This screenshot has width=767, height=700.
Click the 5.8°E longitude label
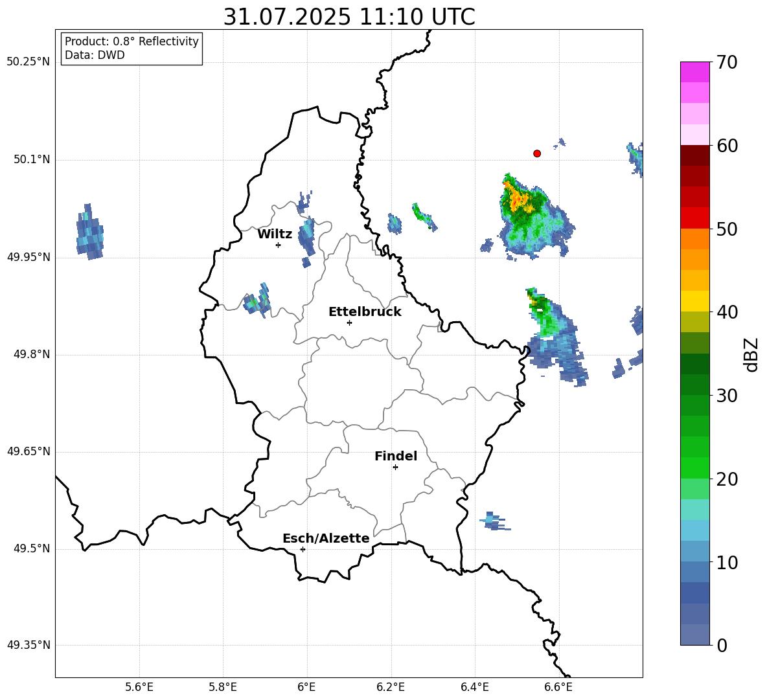tap(223, 687)
